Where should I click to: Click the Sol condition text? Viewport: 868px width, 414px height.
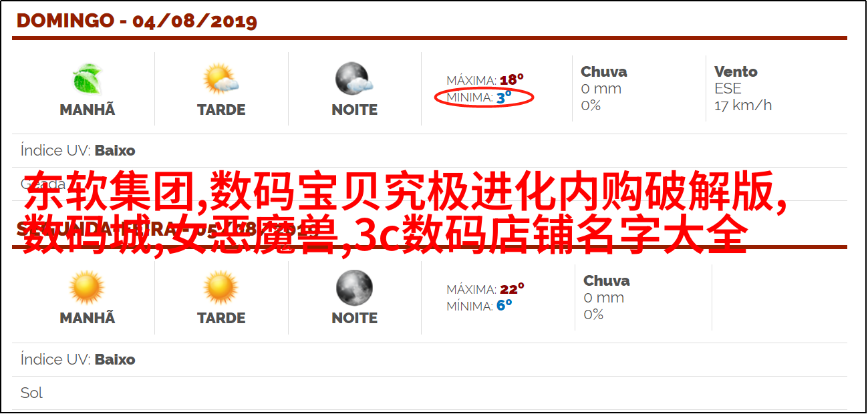click(31, 393)
